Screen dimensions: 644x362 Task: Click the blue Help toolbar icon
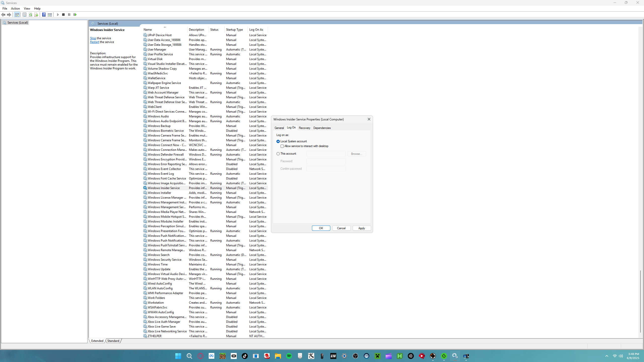44,15
